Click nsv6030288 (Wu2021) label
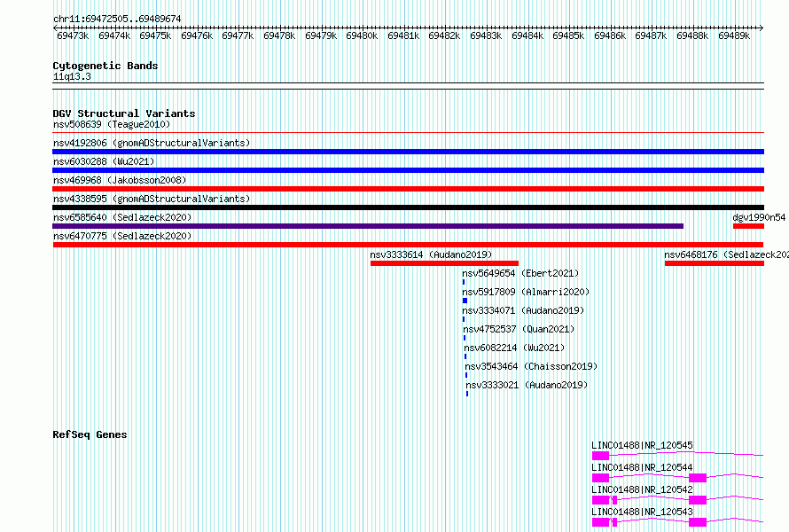Viewport: 789px width, 532px height. tap(104, 161)
